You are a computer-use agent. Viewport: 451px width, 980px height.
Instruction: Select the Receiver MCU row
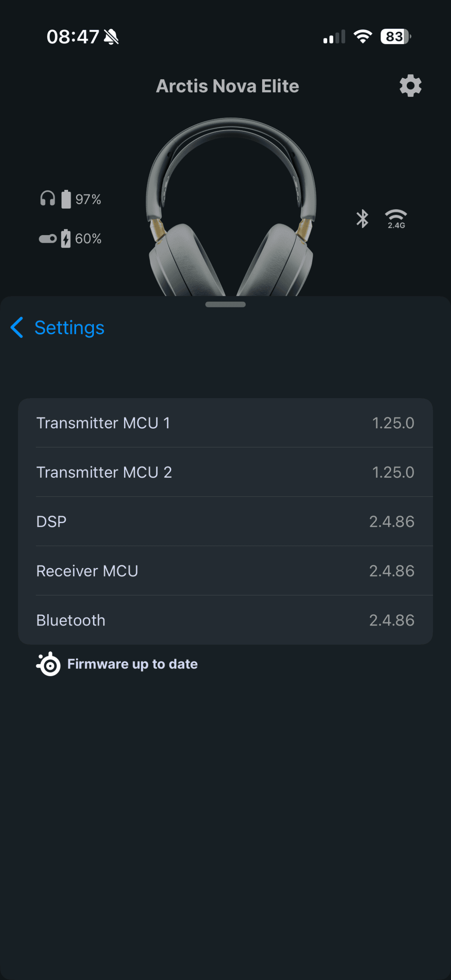pos(225,571)
